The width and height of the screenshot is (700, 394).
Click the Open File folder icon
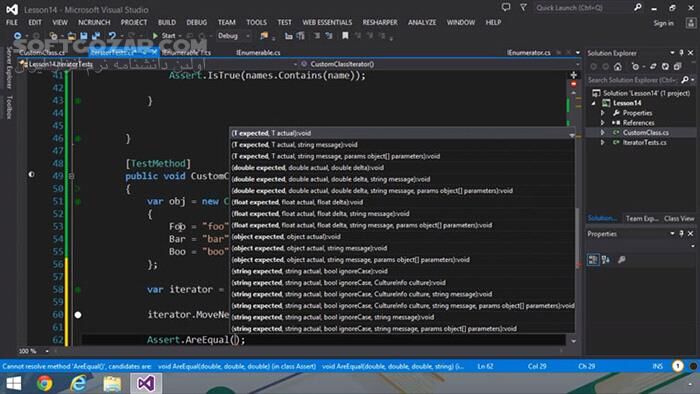[71, 36]
